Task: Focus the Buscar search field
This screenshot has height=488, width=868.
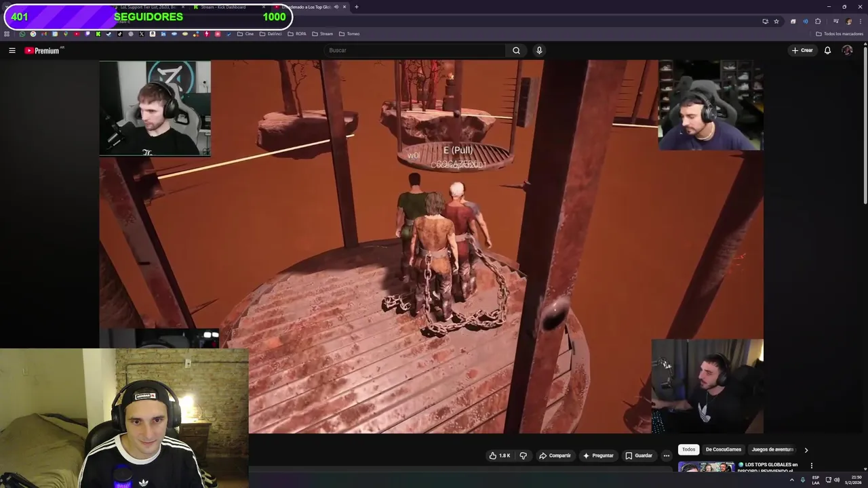Action: 415,50
